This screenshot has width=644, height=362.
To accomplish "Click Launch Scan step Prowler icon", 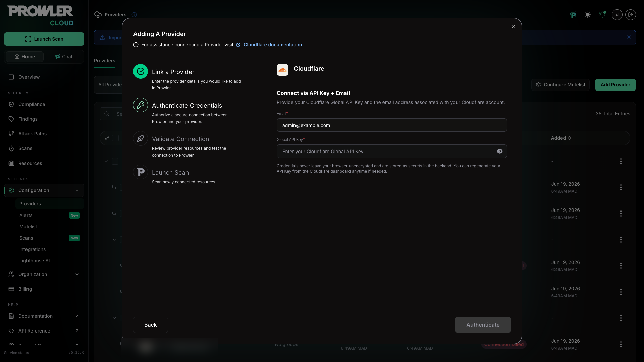I will 141,172.
